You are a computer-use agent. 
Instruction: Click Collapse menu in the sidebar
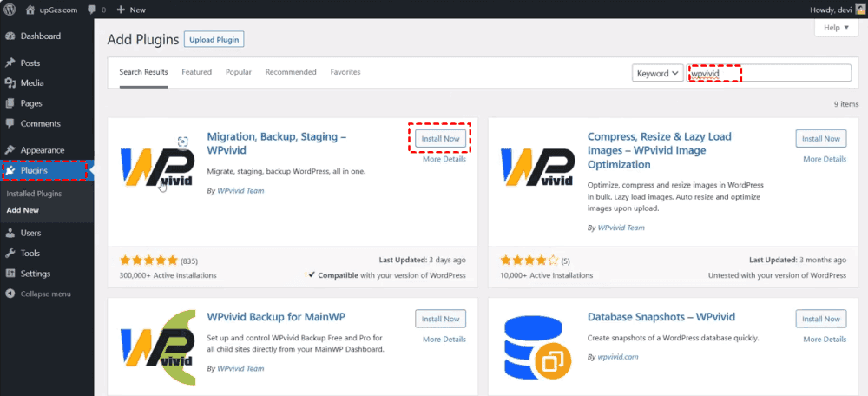47,294
